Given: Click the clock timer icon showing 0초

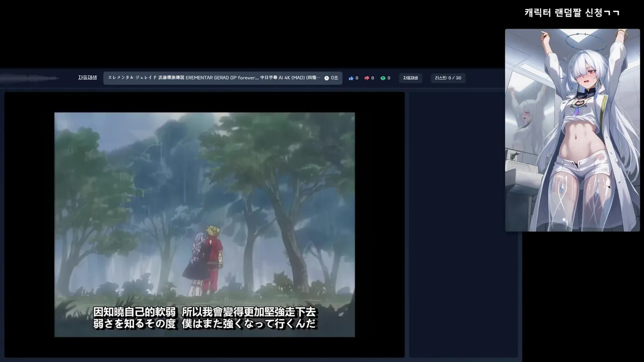Looking at the screenshot, I should click(327, 78).
